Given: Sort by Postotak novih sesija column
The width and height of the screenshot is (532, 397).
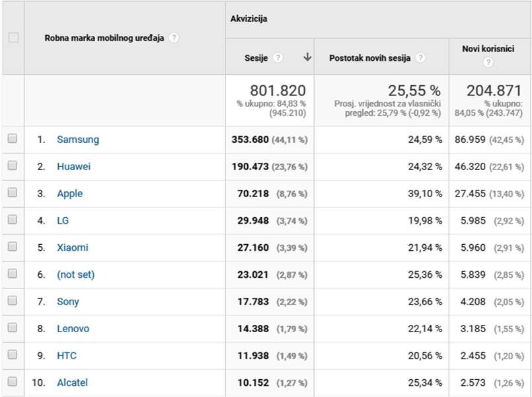Looking at the screenshot, I should click(369, 58).
